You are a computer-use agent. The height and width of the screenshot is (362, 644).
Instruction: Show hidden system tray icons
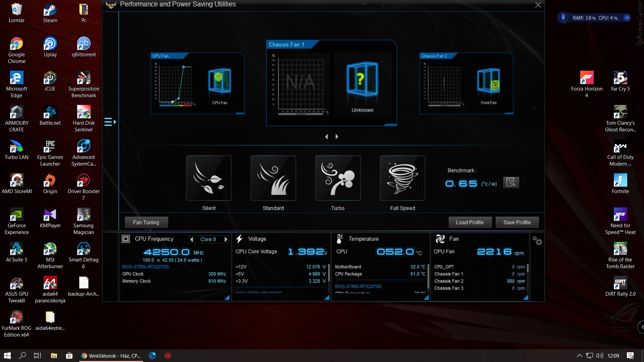pyautogui.click(x=579, y=356)
